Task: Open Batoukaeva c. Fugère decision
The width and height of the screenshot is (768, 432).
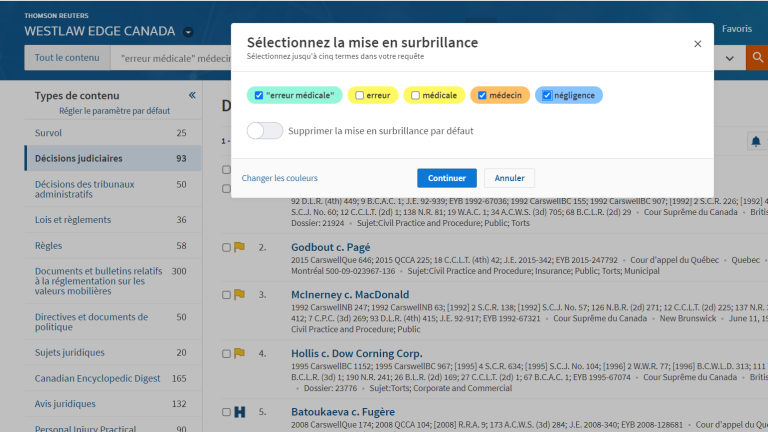Action: click(x=343, y=412)
